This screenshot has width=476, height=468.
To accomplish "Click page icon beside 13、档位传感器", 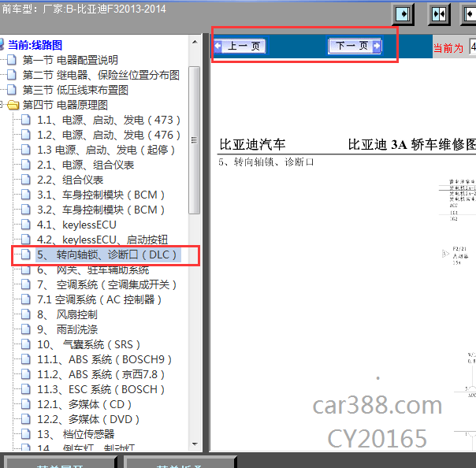I will point(25,434).
